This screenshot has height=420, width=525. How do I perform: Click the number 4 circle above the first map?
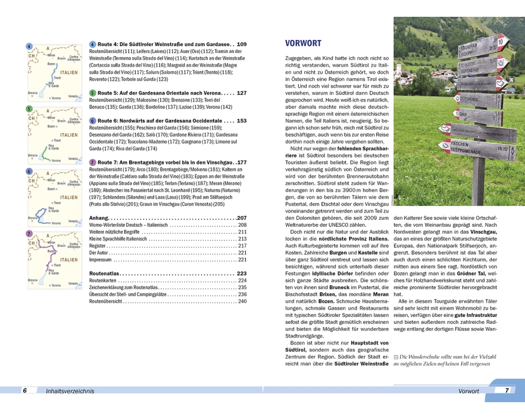click(x=30, y=46)
